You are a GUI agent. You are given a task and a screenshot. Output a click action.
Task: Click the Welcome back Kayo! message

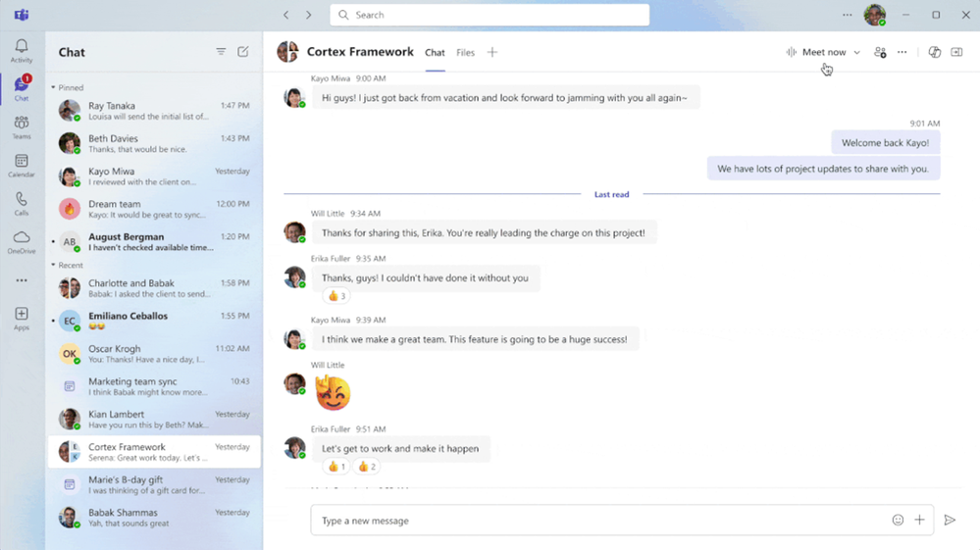pos(885,143)
